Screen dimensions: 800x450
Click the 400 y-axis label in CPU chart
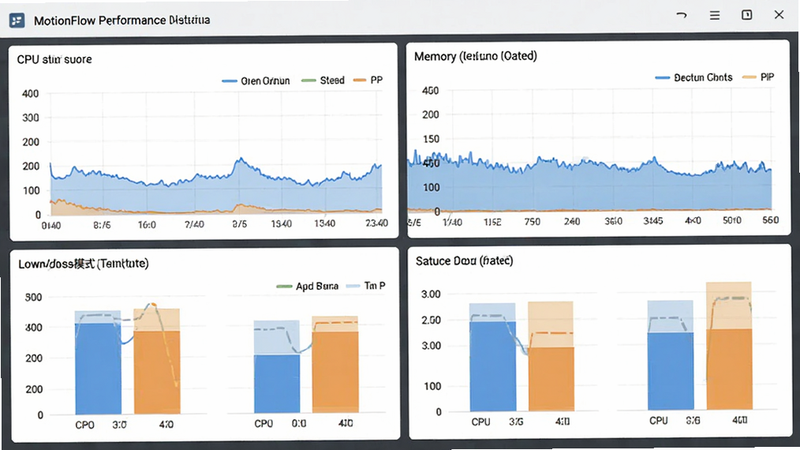(x=31, y=94)
